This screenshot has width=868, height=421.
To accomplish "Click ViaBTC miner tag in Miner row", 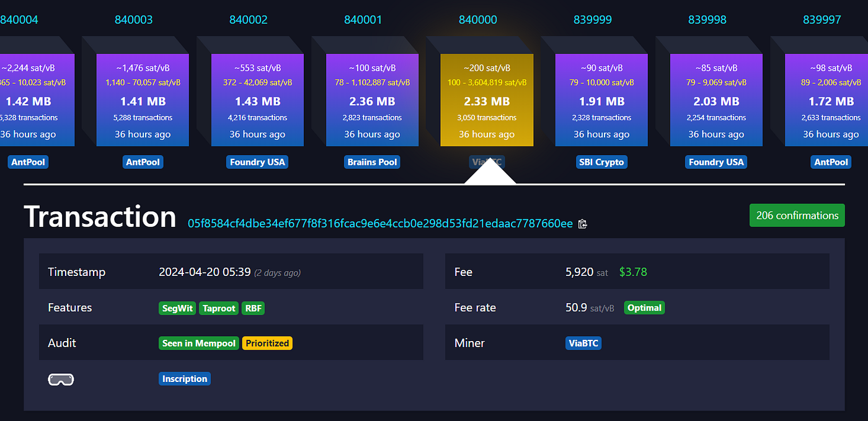I will click(583, 343).
